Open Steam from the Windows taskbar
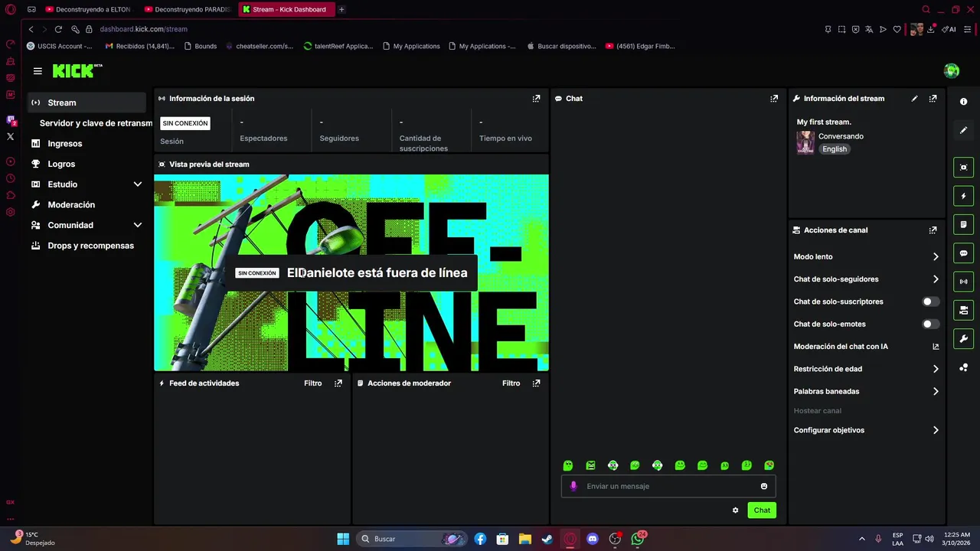Viewport: 980px width, 551px height. coord(547,539)
